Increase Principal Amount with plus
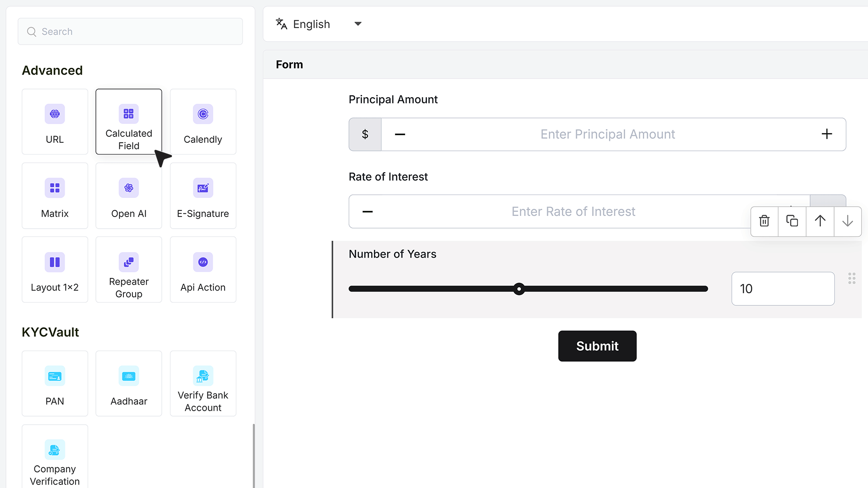The height and width of the screenshot is (488, 868). point(827,134)
